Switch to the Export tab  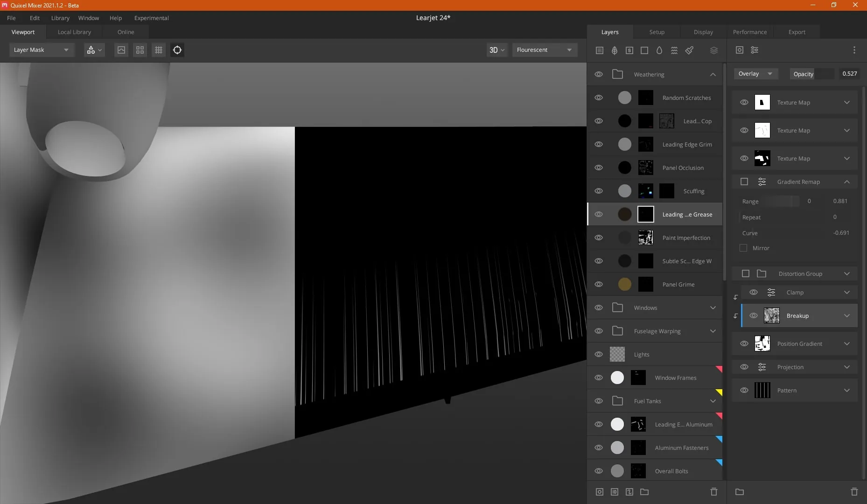click(797, 32)
